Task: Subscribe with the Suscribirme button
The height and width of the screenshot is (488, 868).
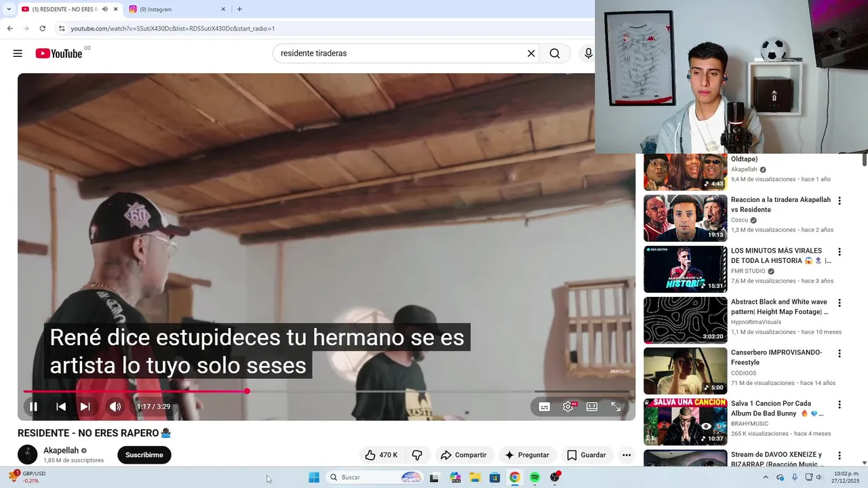Action: pyautogui.click(x=144, y=455)
